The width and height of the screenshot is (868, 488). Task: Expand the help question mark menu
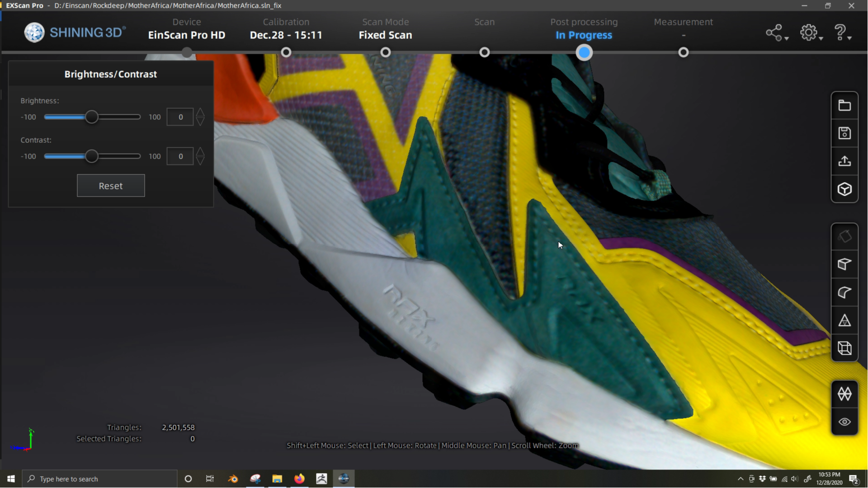point(843,33)
